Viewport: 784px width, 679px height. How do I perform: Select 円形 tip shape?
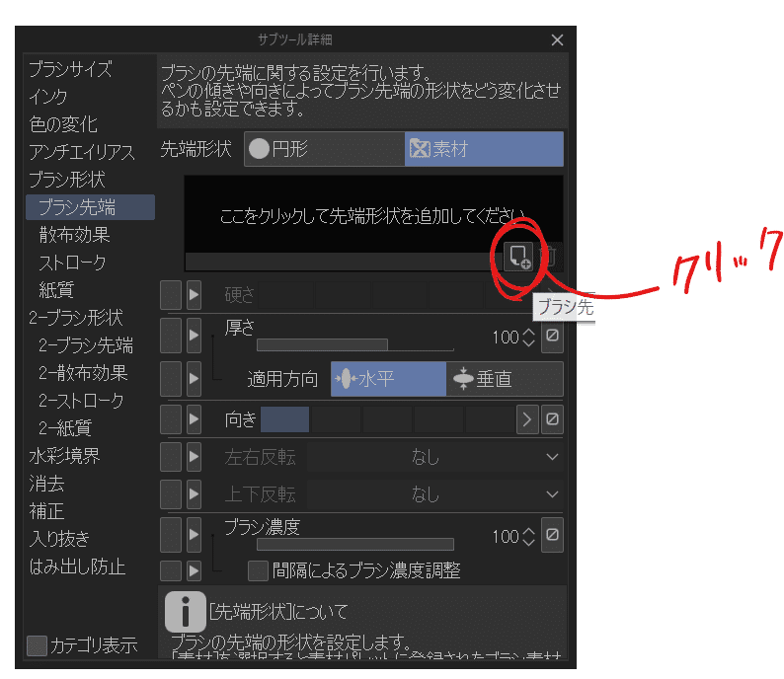[x=325, y=149]
